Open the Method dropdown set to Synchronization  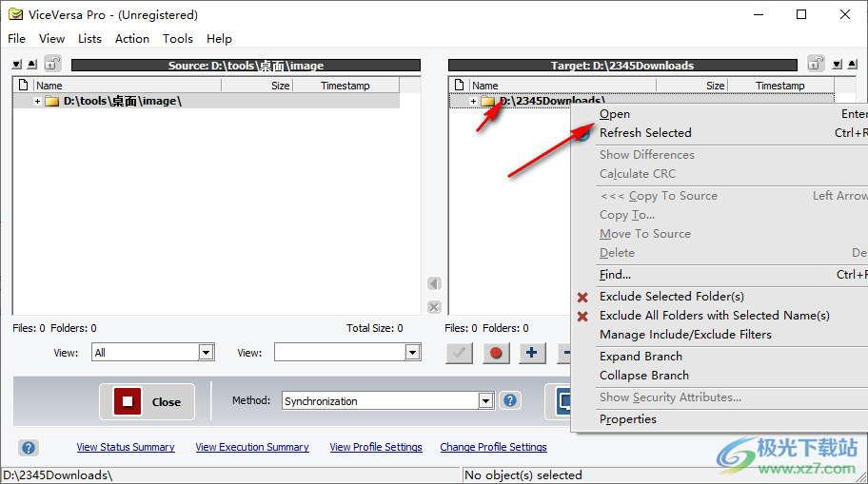point(485,401)
